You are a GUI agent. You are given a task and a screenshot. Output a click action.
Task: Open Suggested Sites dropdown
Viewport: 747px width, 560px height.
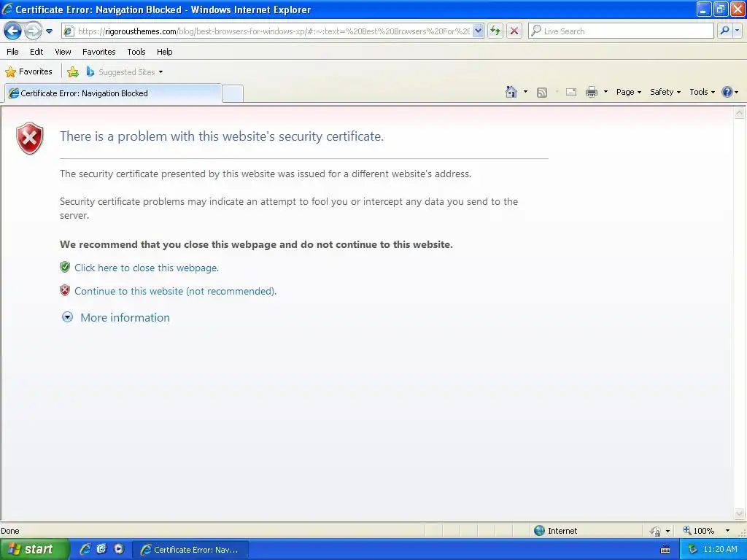125,72
